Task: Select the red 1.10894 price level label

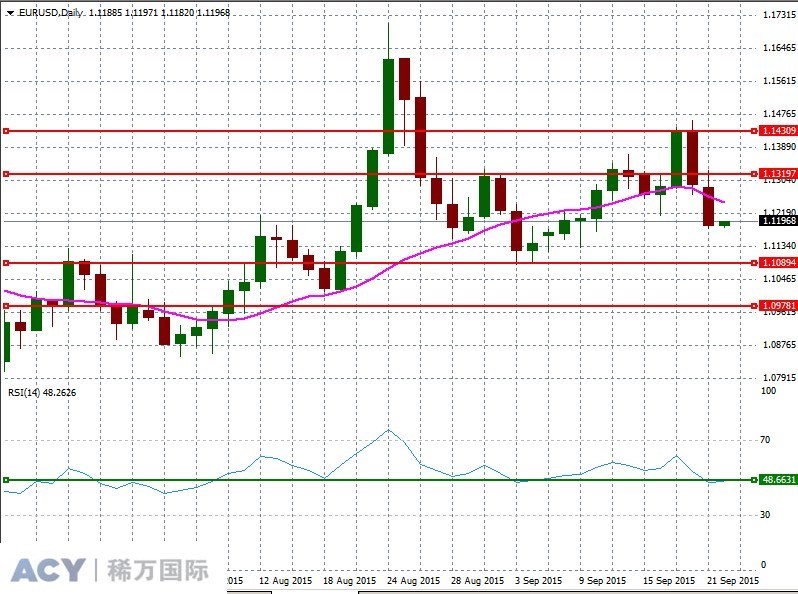Action: click(x=778, y=263)
